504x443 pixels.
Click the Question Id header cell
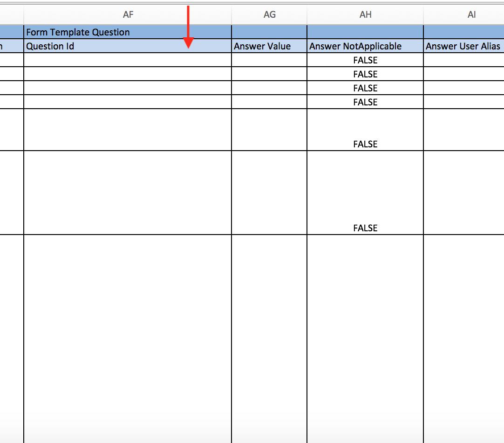(x=128, y=46)
